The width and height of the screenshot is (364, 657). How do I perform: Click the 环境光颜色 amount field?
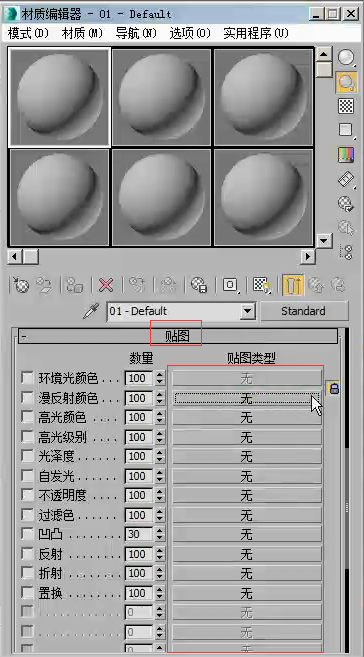139,378
